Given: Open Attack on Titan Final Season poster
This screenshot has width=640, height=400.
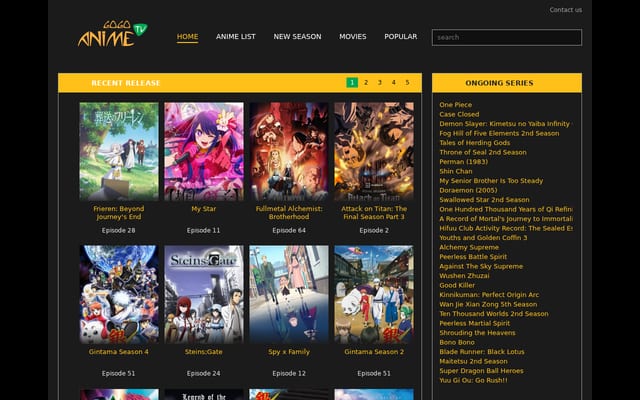Looking at the screenshot, I should coord(374,151).
